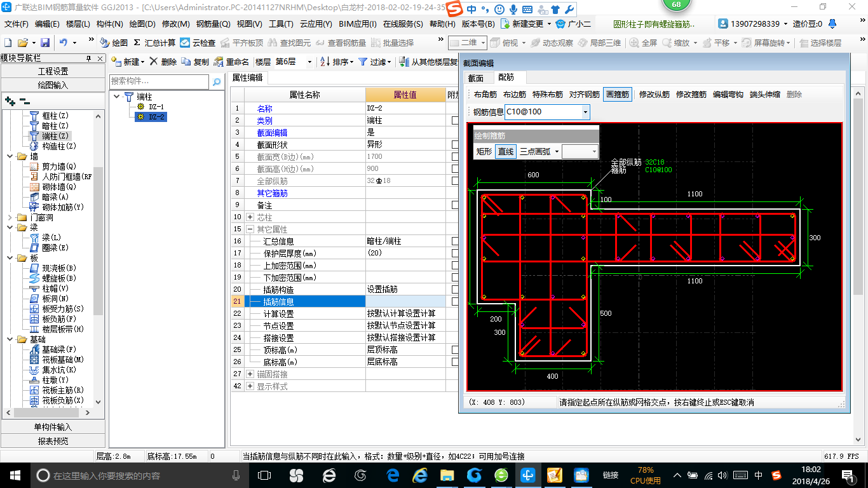Toggle the checkbox in 保护层厚度 row

[x=455, y=253]
